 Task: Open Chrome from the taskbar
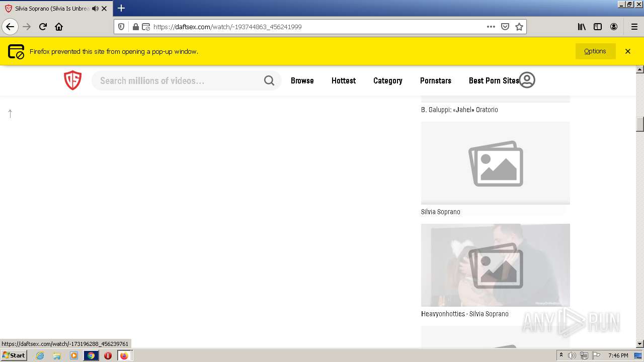(x=91, y=355)
